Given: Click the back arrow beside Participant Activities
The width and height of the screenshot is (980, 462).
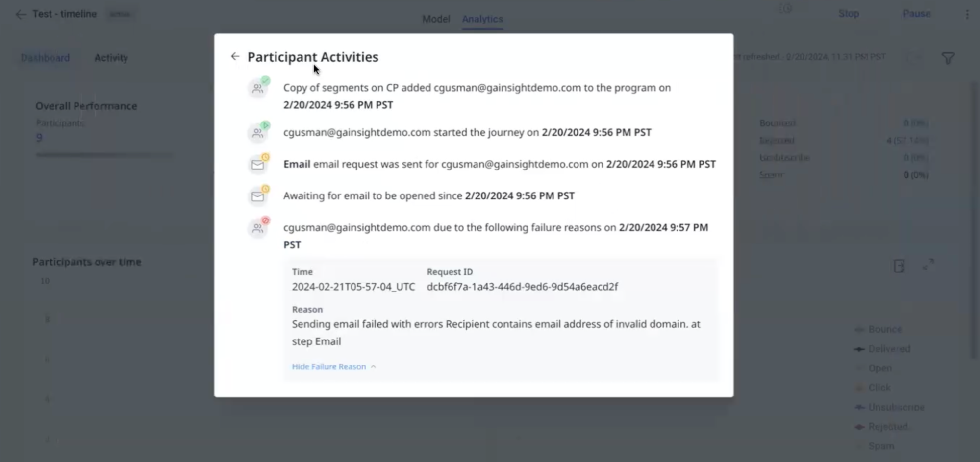Looking at the screenshot, I should point(235,57).
